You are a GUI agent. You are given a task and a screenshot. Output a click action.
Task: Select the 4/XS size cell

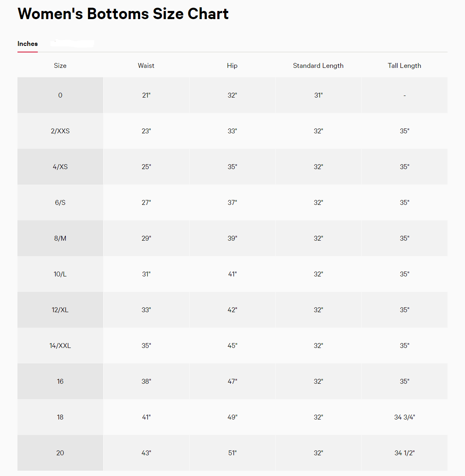click(60, 167)
